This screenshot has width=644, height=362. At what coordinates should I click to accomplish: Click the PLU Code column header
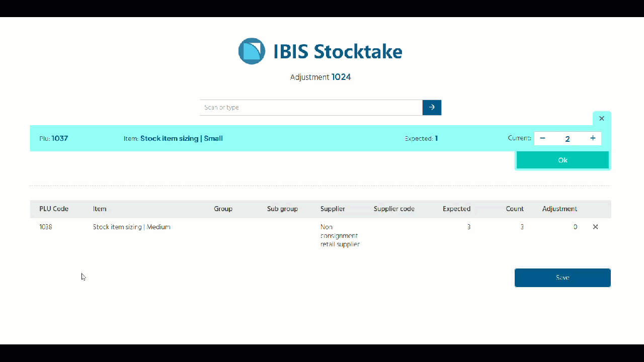pos(54,209)
